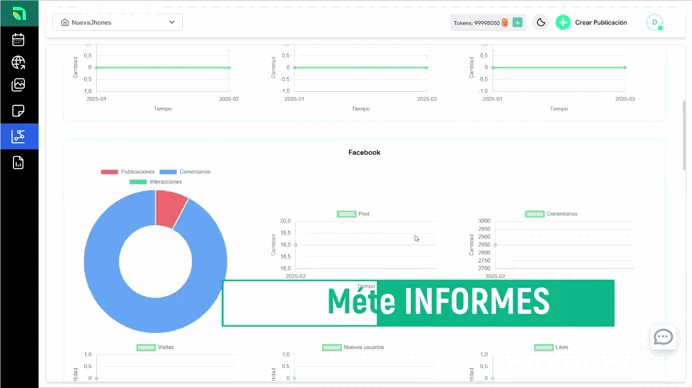Image resolution: width=692 pixels, height=388 pixels.
Task: Open the globe social networks icon
Action: click(x=18, y=62)
